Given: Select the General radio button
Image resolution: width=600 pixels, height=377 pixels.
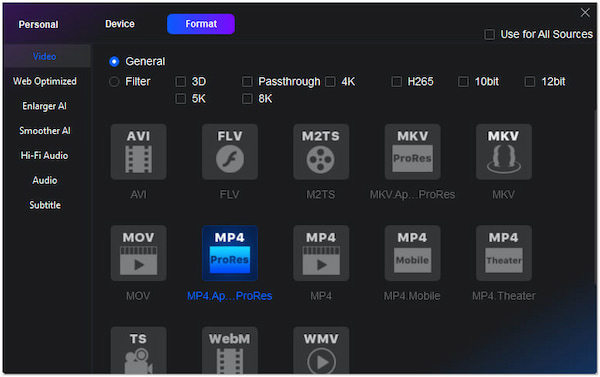Looking at the screenshot, I should click(x=114, y=62).
